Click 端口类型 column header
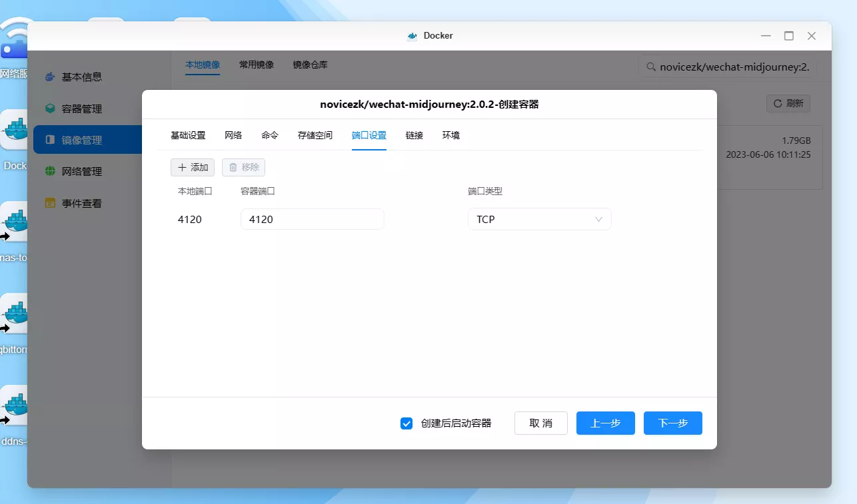Screen dimensions: 857x504 [485, 191]
